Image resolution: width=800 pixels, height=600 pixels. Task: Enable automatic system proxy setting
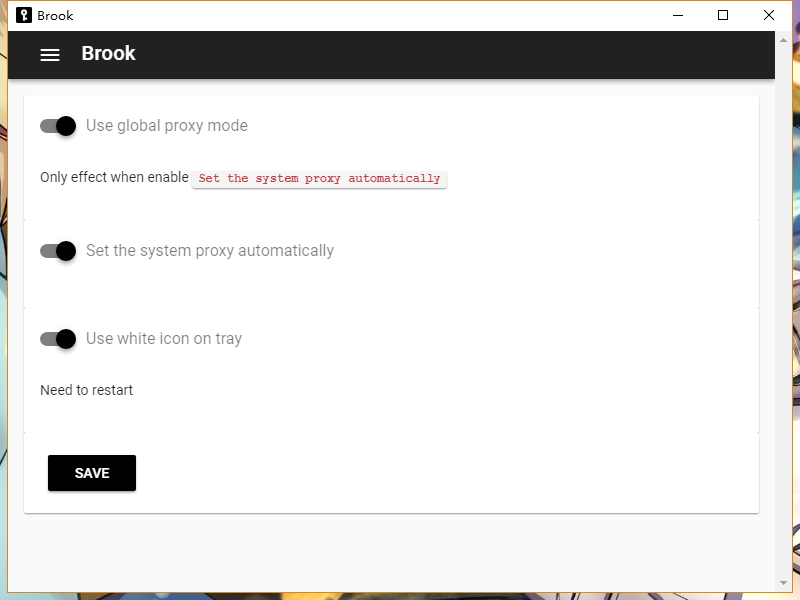(x=57, y=251)
